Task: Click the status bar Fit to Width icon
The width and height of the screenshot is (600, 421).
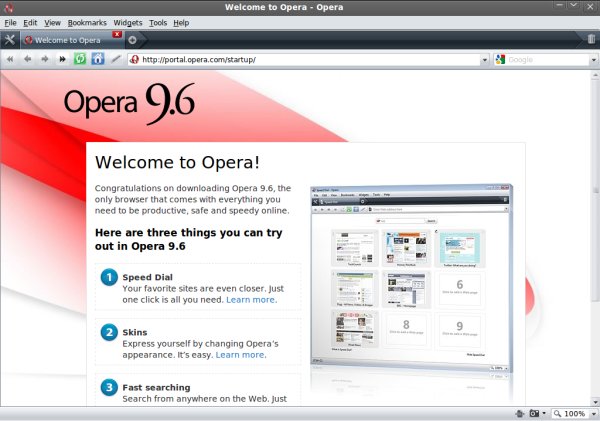Action: click(520, 413)
